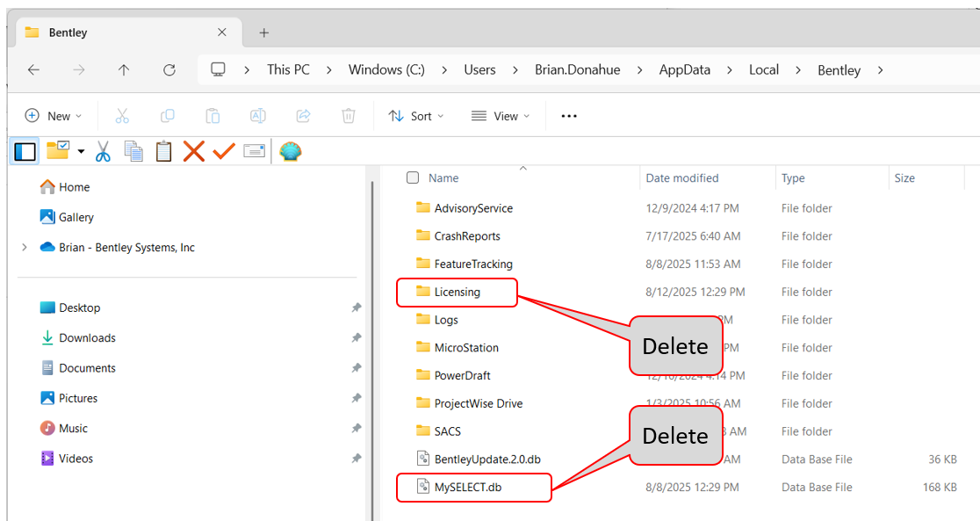Image resolution: width=980 pixels, height=521 pixels.
Task: Click the forward navigation arrow
Action: click(x=79, y=70)
